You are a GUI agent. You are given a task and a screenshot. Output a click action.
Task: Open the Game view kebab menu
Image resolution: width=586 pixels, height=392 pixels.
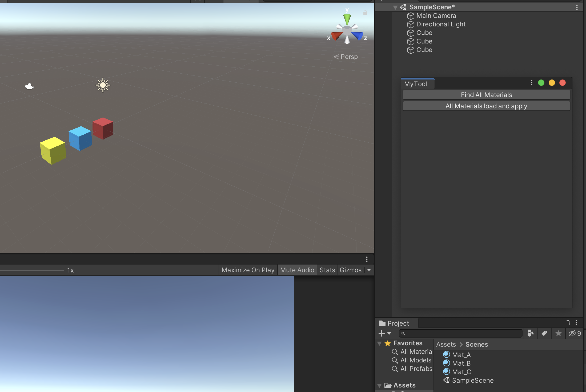(367, 259)
